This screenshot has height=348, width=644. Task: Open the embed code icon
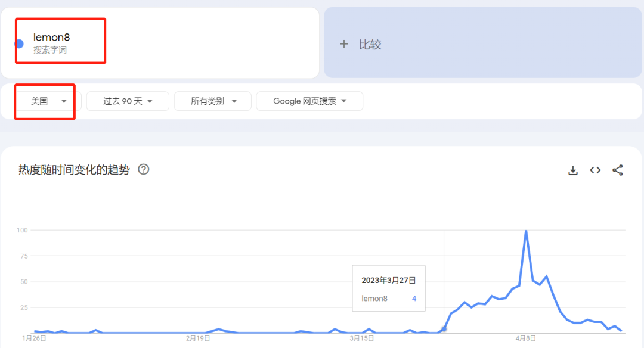(x=595, y=170)
